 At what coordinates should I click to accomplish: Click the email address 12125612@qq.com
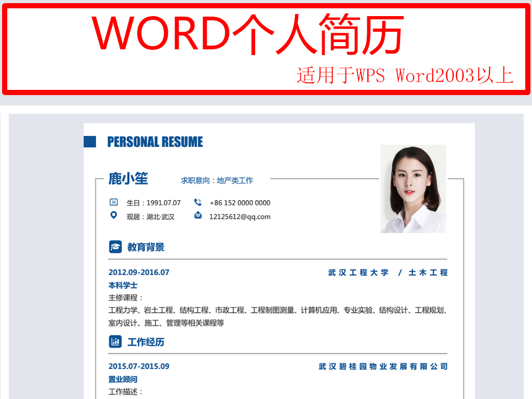[242, 217]
